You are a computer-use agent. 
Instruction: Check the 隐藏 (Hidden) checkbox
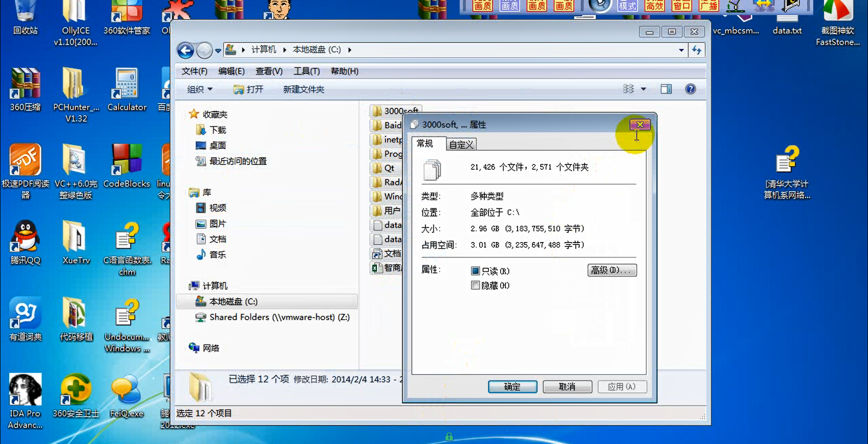[476, 285]
